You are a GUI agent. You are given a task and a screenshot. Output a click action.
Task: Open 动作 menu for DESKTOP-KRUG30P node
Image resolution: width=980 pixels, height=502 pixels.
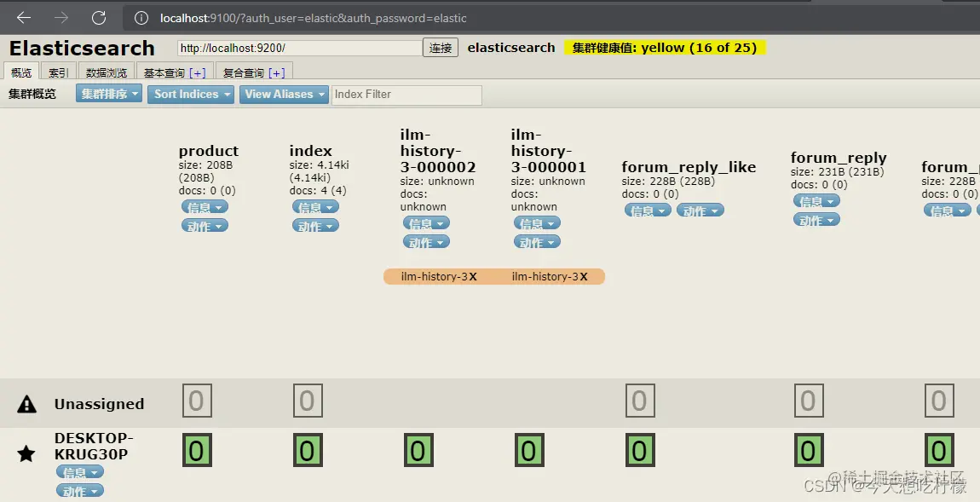[79, 491]
